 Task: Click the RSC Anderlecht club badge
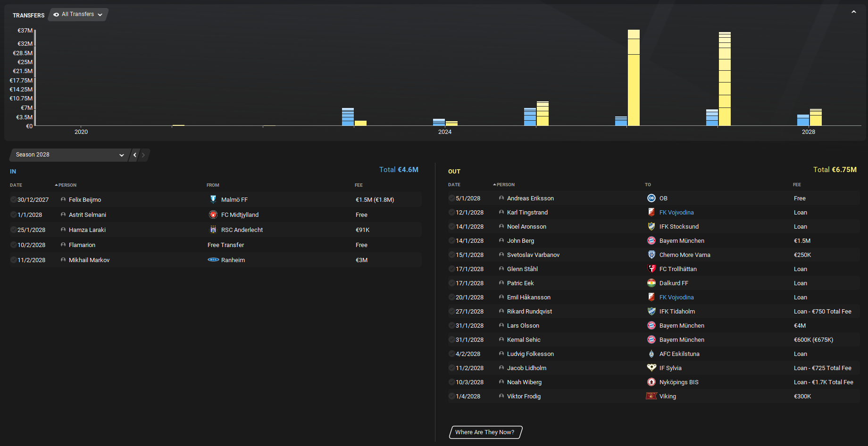point(213,230)
